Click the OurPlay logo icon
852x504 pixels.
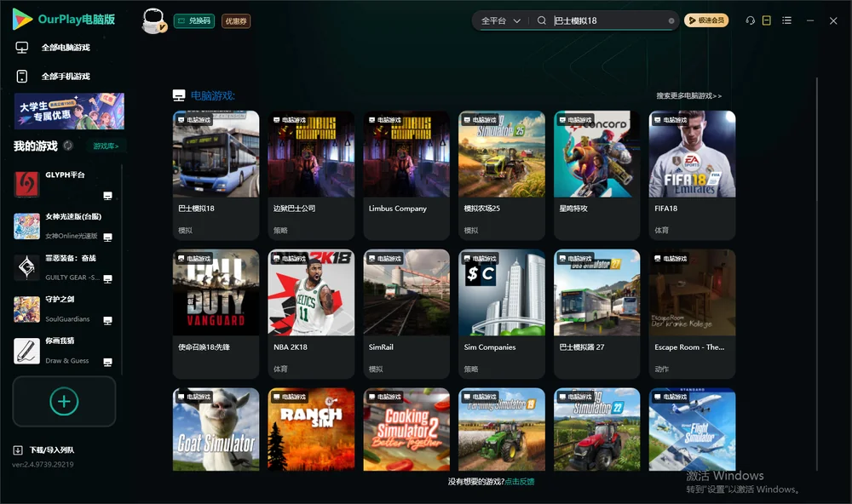coord(22,20)
